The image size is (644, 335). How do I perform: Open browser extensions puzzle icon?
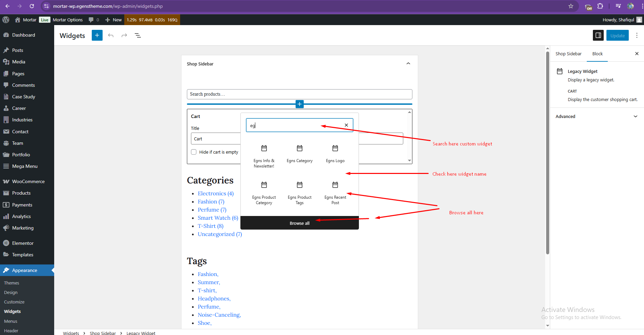pyautogui.click(x=600, y=6)
